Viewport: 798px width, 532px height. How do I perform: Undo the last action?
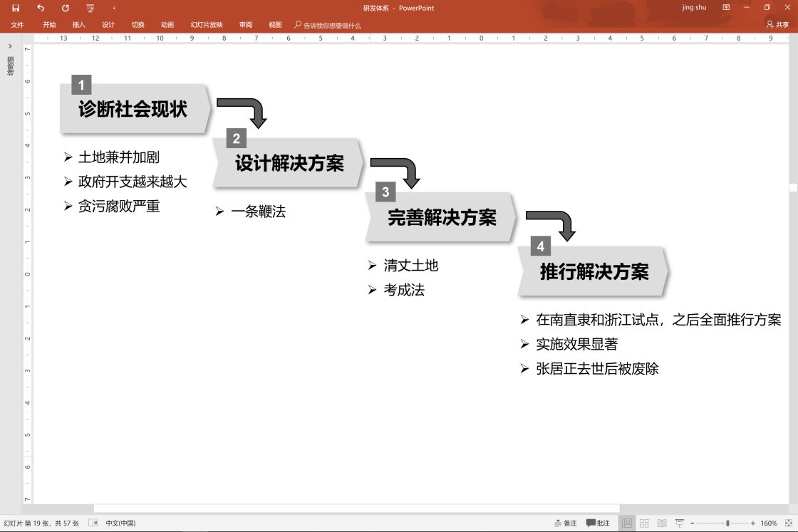(41, 8)
